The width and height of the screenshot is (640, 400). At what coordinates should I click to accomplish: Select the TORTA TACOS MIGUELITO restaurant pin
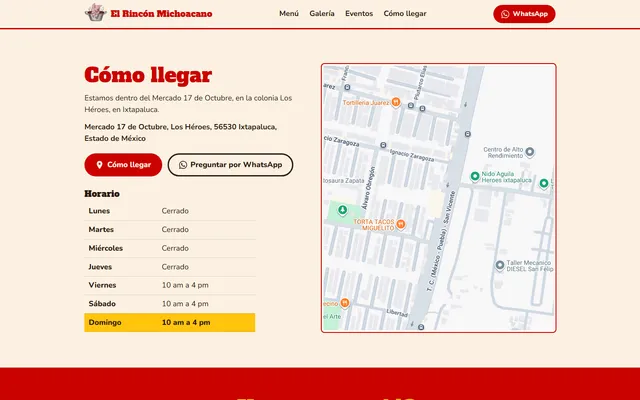(x=401, y=224)
